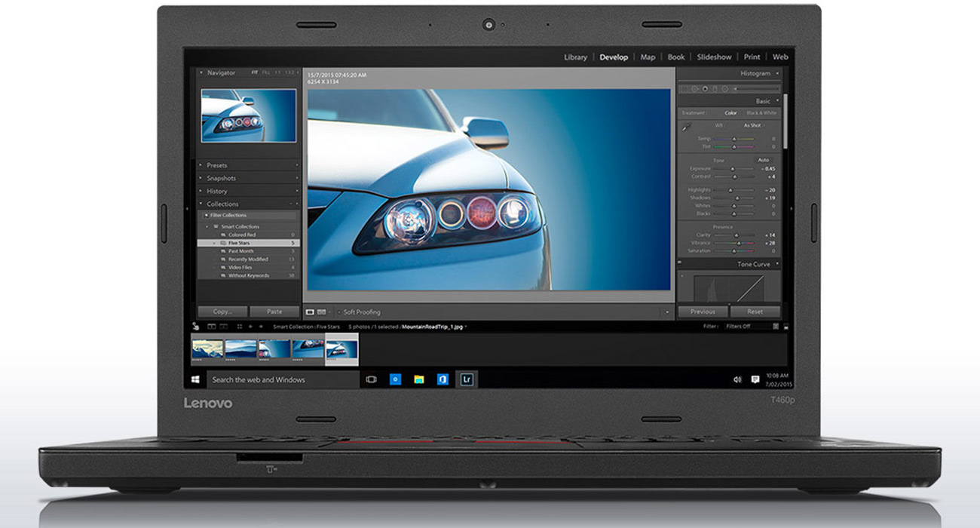The height and width of the screenshot is (528, 980).
Task: Open the toolbar options dropdown arrow
Action: pyautogui.click(x=667, y=312)
